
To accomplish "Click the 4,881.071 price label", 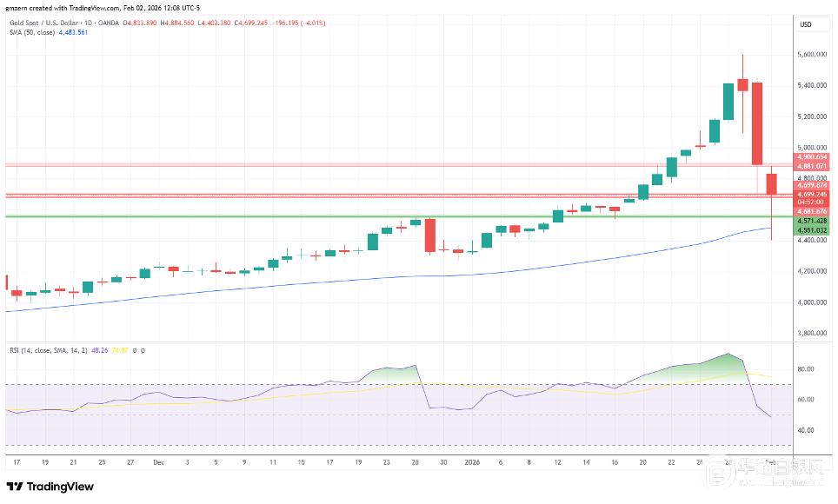I will pos(811,166).
